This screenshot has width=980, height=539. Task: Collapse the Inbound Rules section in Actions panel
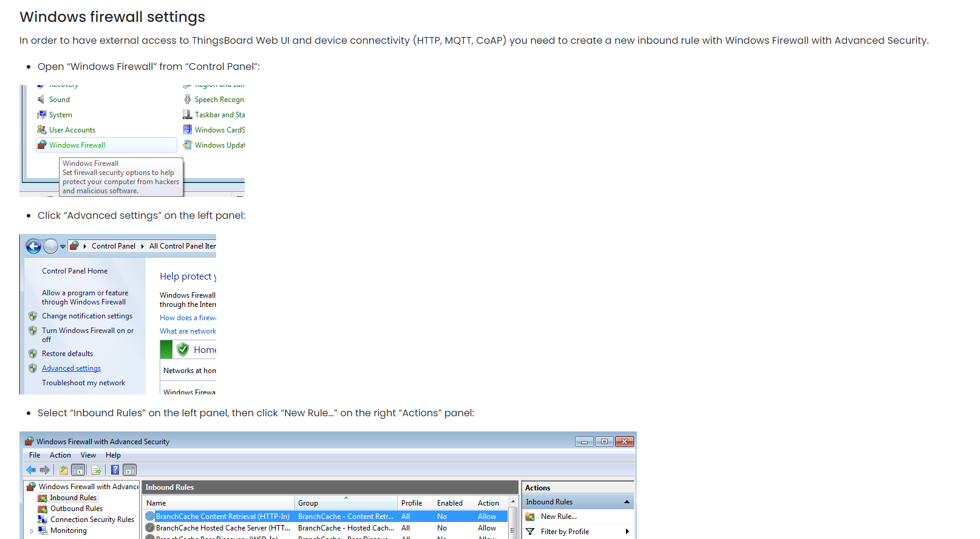627,502
